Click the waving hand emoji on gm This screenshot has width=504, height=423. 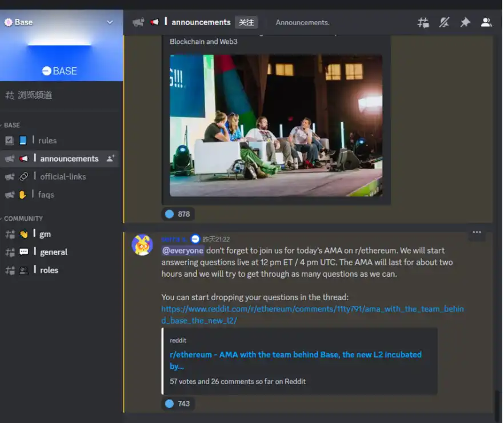pyautogui.click(x=23, y=234)
